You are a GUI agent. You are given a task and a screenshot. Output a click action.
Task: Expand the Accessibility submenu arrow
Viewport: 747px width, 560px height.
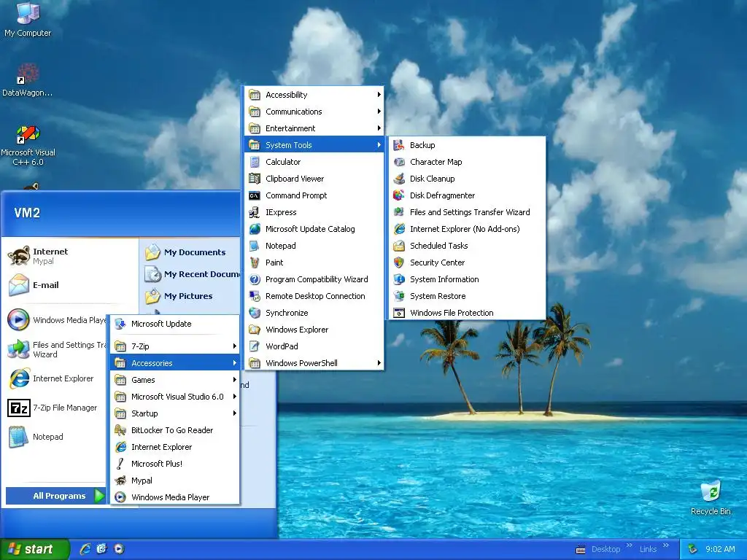[379, 95]
